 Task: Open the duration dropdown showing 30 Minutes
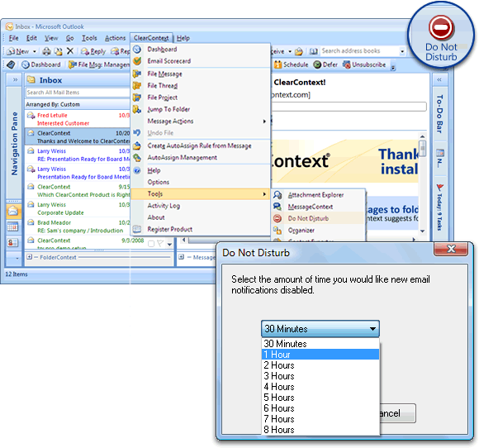tap(320, 329)
